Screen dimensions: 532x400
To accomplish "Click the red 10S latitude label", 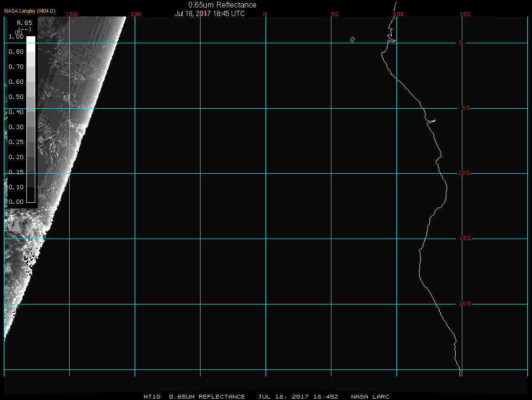I will [464, 173].
